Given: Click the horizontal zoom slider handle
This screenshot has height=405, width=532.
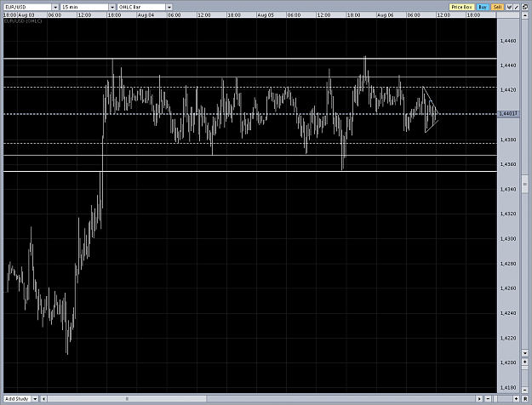Looking at the screenshot, I should (495, 399).
